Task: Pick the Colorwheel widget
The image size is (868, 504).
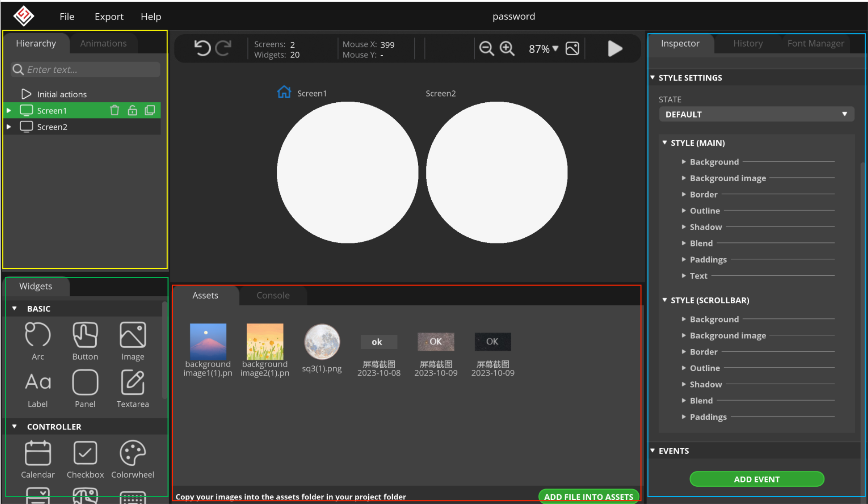Action: point(133,459)
